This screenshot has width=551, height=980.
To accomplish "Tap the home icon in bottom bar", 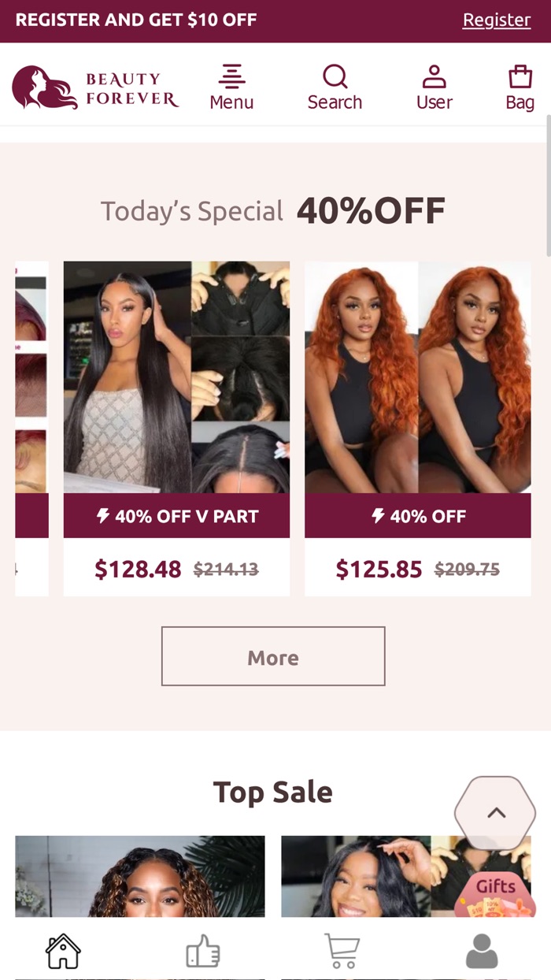I will coord(63,951).
